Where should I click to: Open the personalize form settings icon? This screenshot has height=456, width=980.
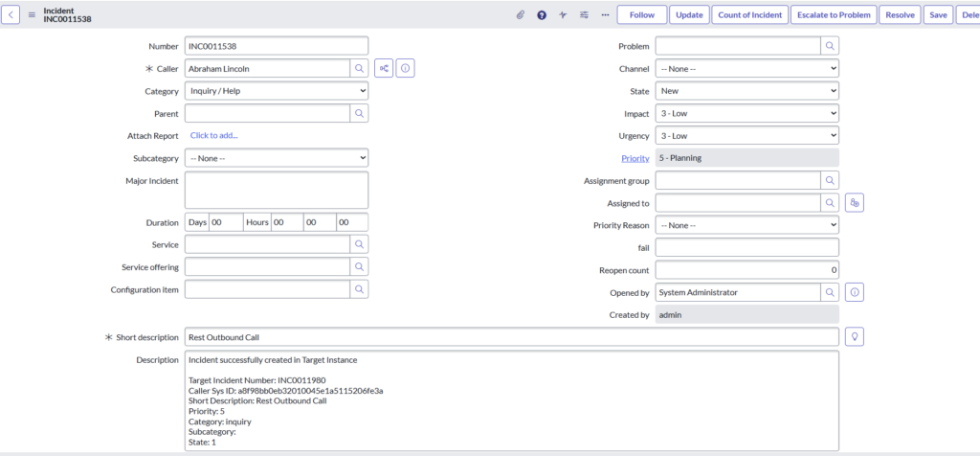coord(584,14)
